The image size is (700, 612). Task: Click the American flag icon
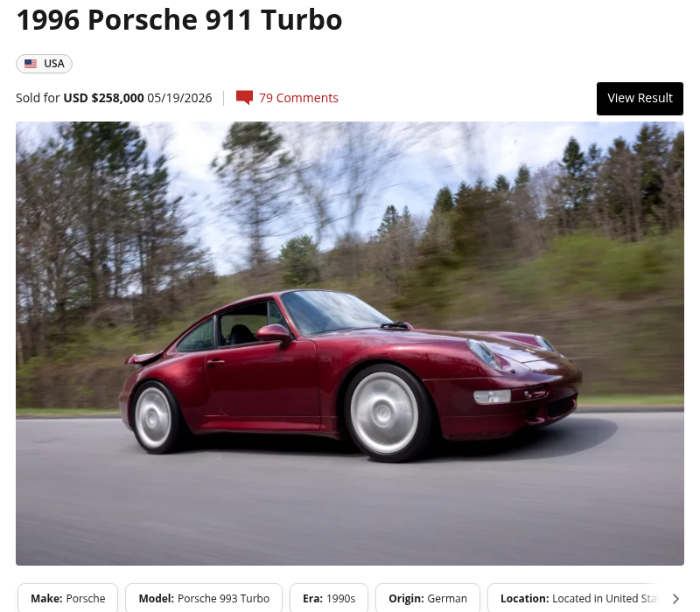31,64
